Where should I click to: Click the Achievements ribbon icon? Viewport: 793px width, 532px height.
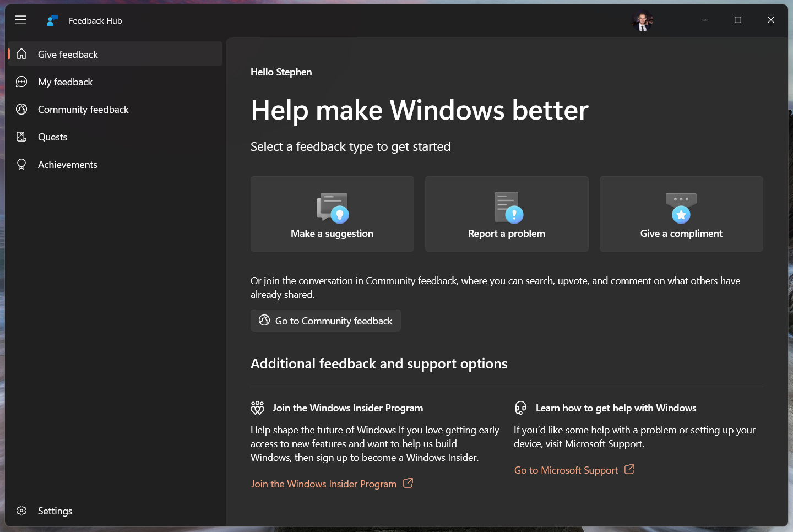pos(21,165)
